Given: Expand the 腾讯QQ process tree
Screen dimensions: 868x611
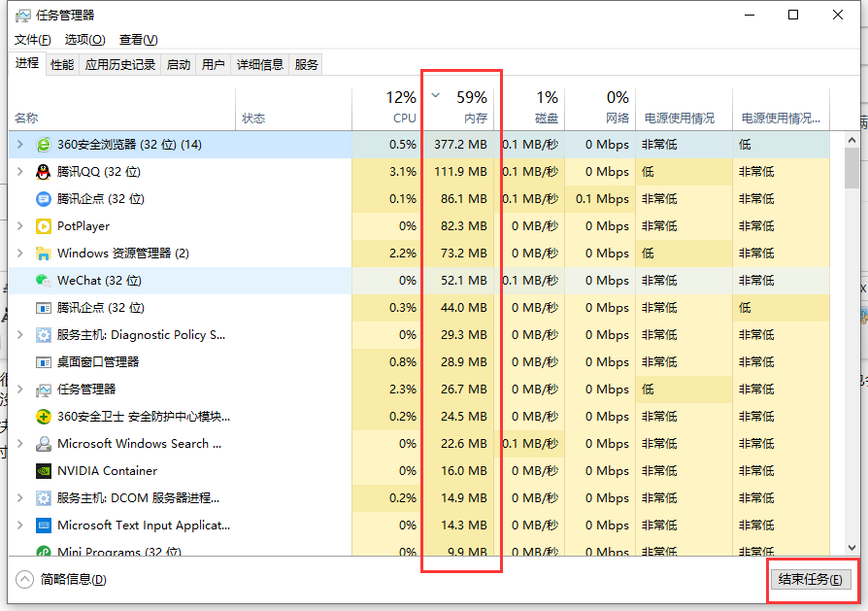Looking at the screenshot, I should tap(20, 172).
